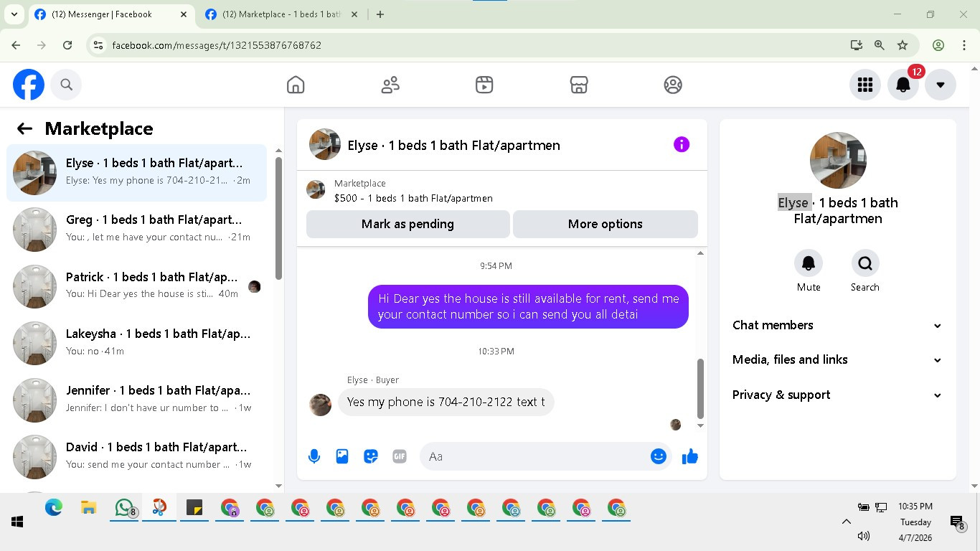Open the Facebook logo home link

(x=29, y=85)
